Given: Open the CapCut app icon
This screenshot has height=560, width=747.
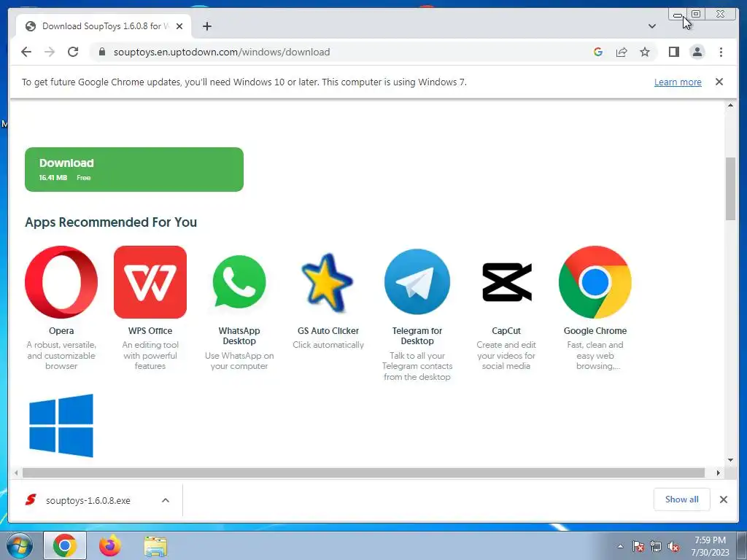Looking at the screenshot, I should [506, 282].
